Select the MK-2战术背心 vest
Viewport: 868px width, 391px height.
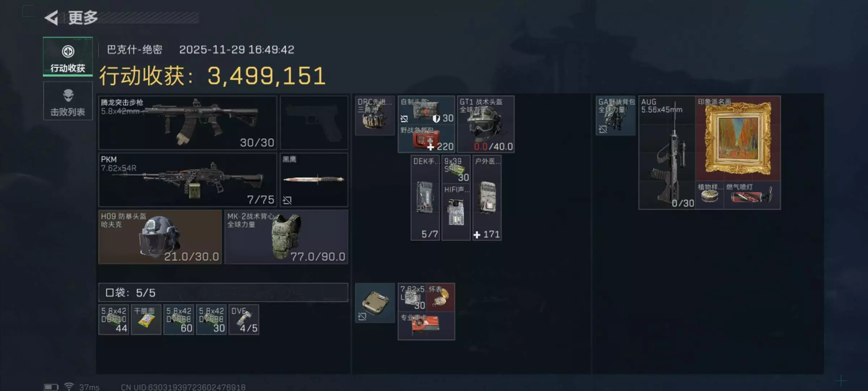click(x=286, y=237)
